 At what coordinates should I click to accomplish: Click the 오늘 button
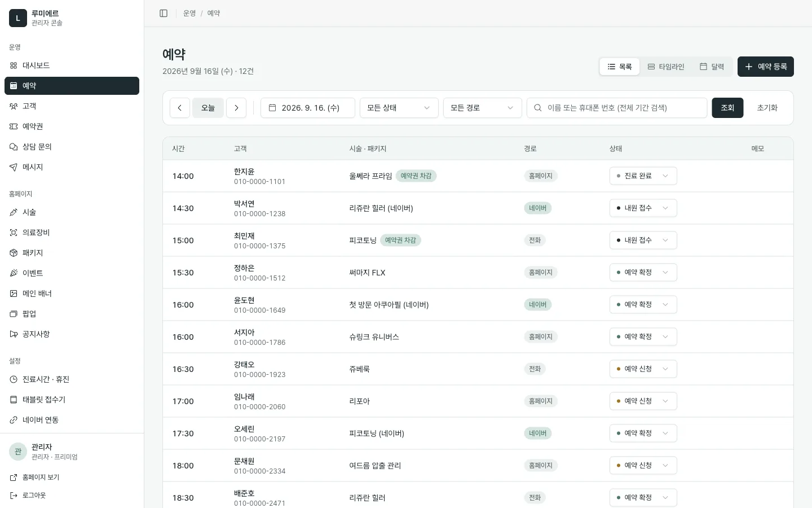(x=208, y=108)
